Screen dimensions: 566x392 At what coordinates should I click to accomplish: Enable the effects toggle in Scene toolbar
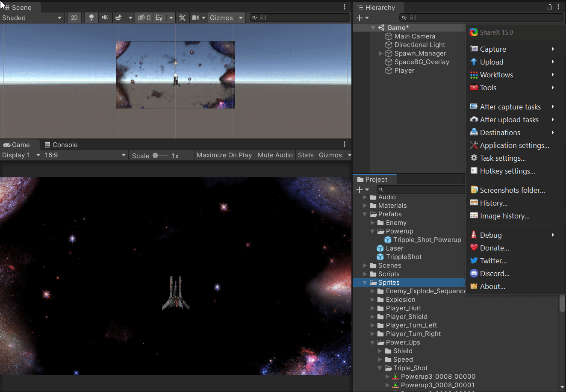pyautogui.click(x=118, y=18)
